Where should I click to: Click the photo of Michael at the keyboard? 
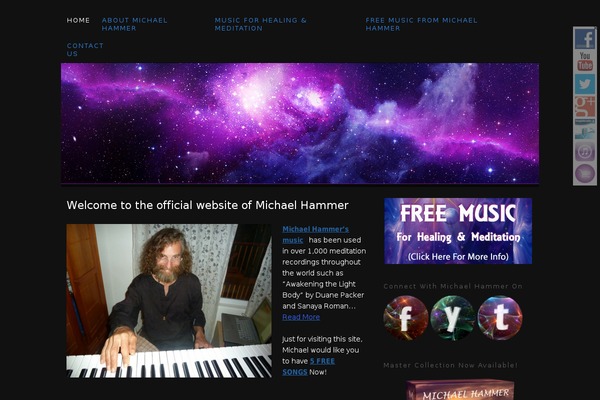(169, 301)
